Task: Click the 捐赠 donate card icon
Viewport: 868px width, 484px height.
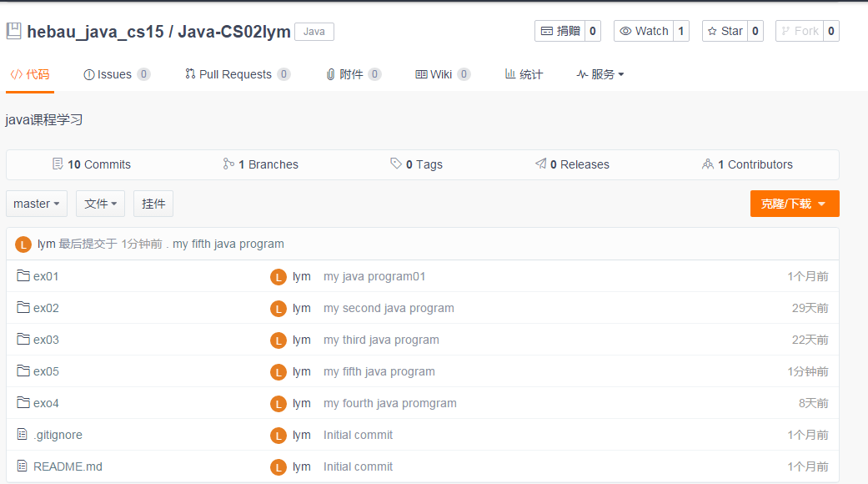Action: 546,31
